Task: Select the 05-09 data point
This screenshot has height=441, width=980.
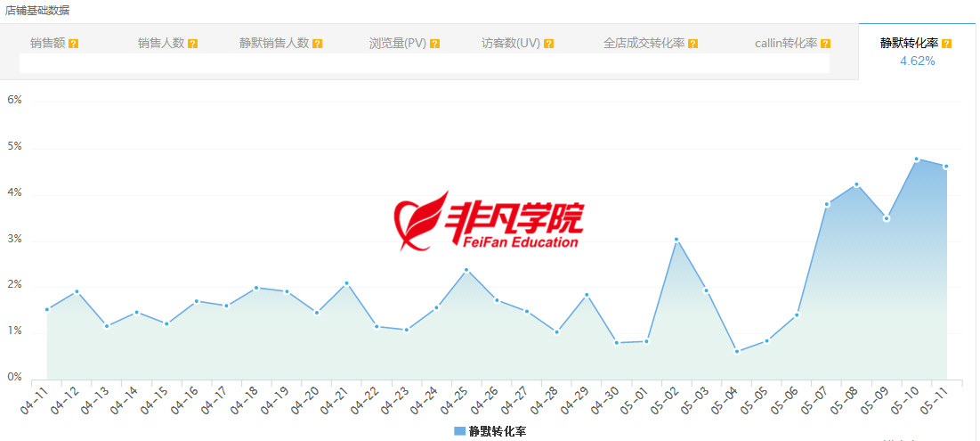Action: click(887, 218)
